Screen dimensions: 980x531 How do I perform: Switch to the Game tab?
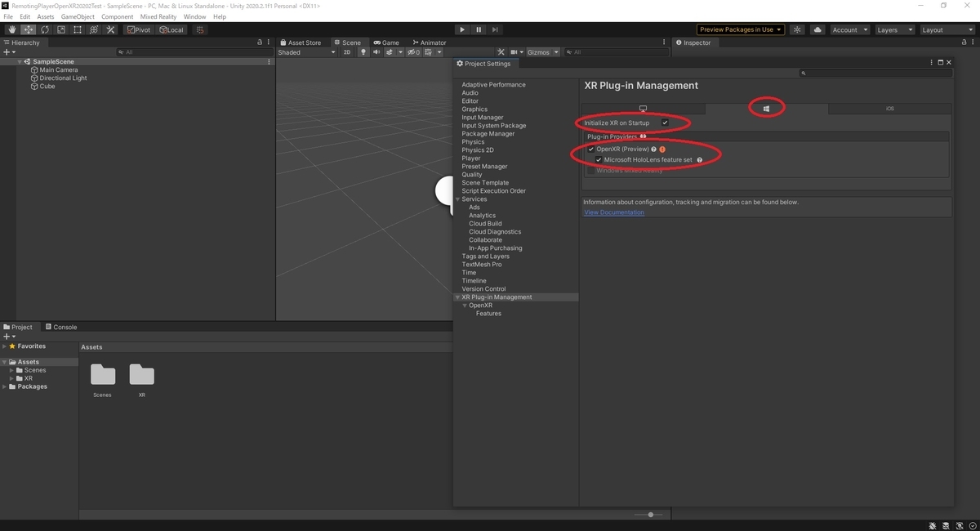(x=386, y=42)
